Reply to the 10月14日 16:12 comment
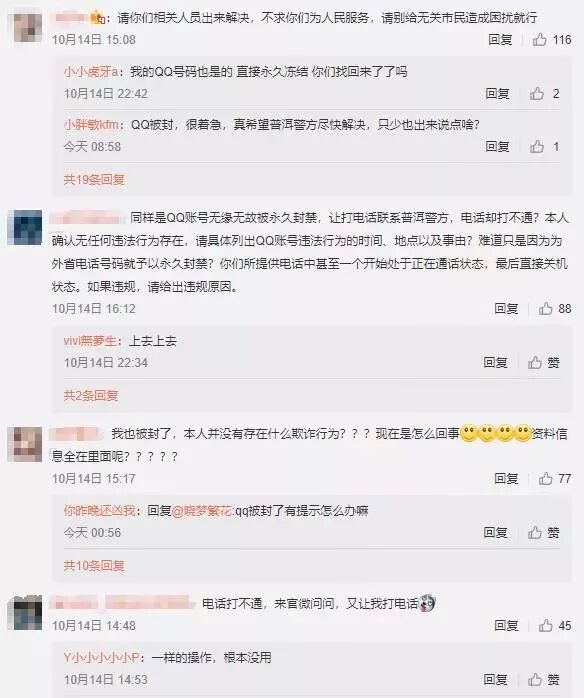Screen dimensions: 584x698 point(506,308)
